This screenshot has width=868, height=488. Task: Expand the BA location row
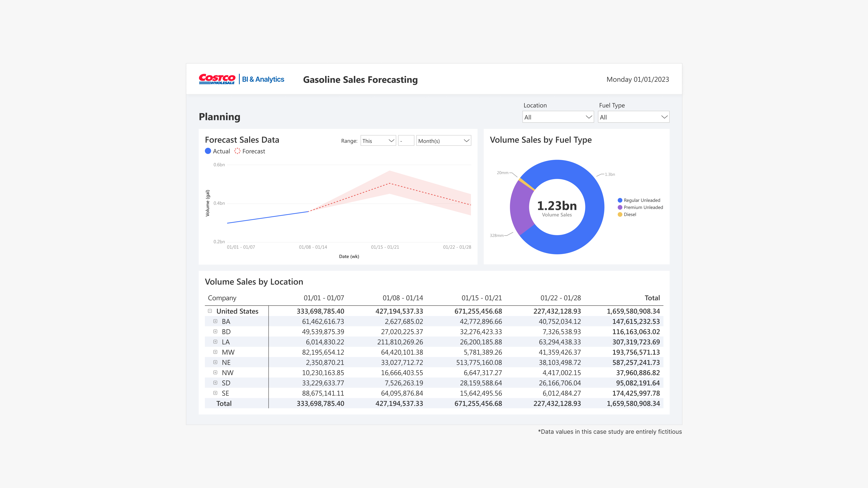(x=215, y=321)
